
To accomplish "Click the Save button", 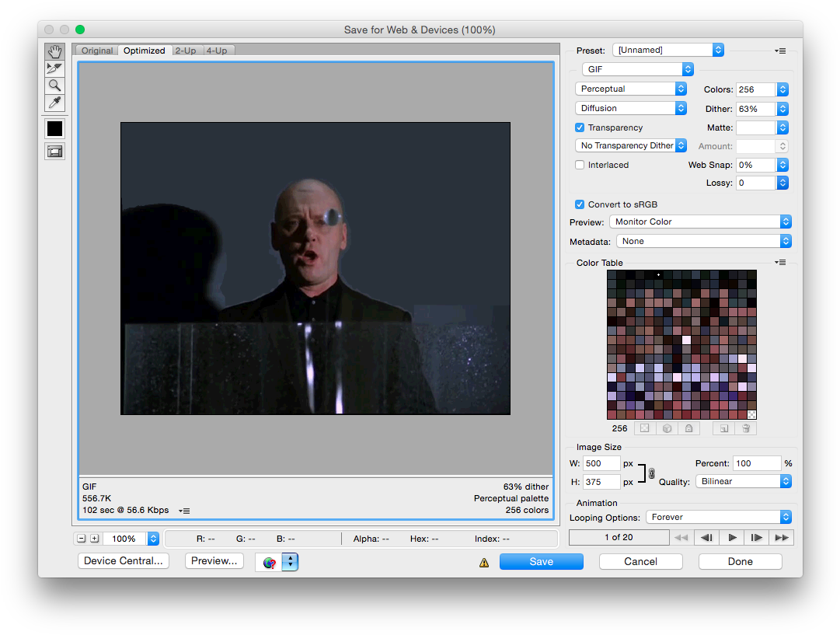I will [541, 562].
